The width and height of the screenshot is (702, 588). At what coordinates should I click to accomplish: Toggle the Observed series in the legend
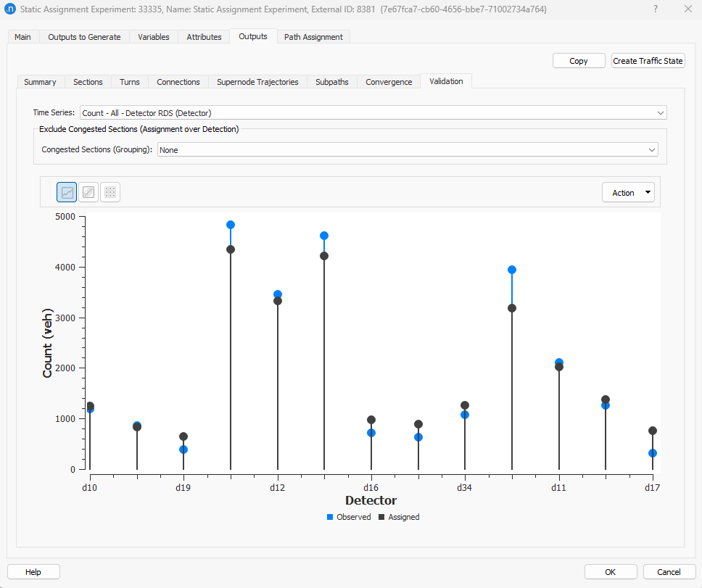pos(349,517)
